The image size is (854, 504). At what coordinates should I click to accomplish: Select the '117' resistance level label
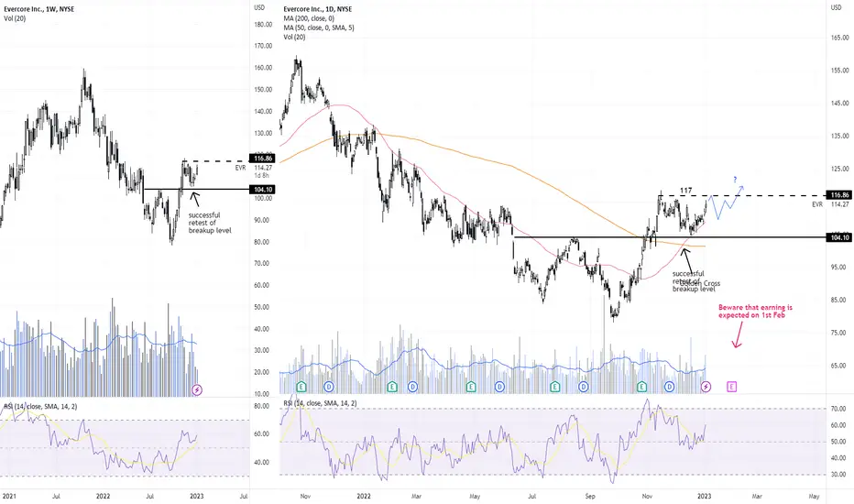click(685, 191)
